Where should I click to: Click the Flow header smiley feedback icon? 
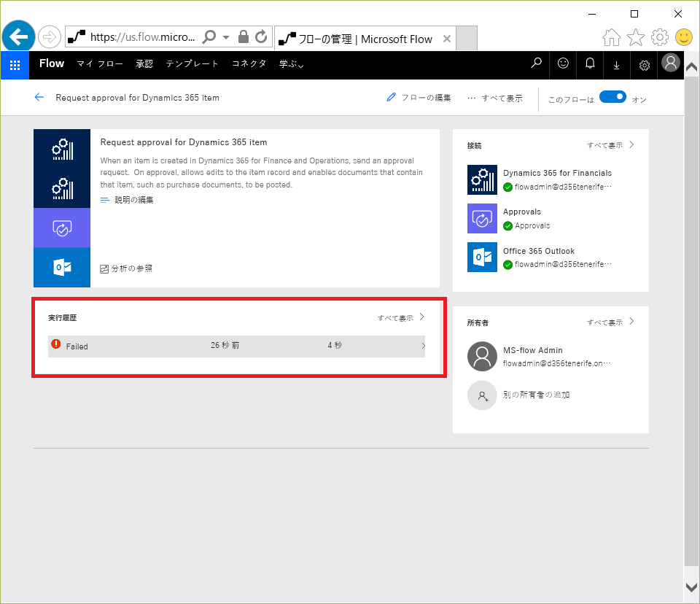pos(564,63)
